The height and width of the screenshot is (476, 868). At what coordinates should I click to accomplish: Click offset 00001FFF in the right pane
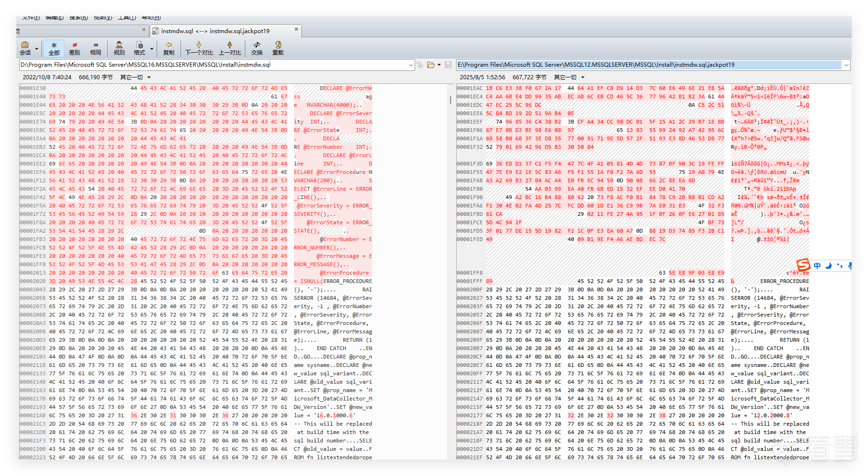point(470,281)
